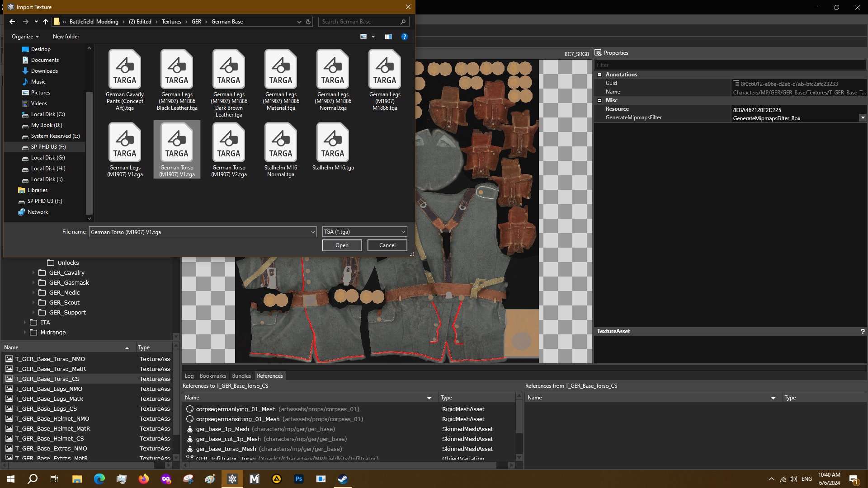This screenshot has height=488, width=868.
Task: Collapse the Misc property group
Action: 599,100
